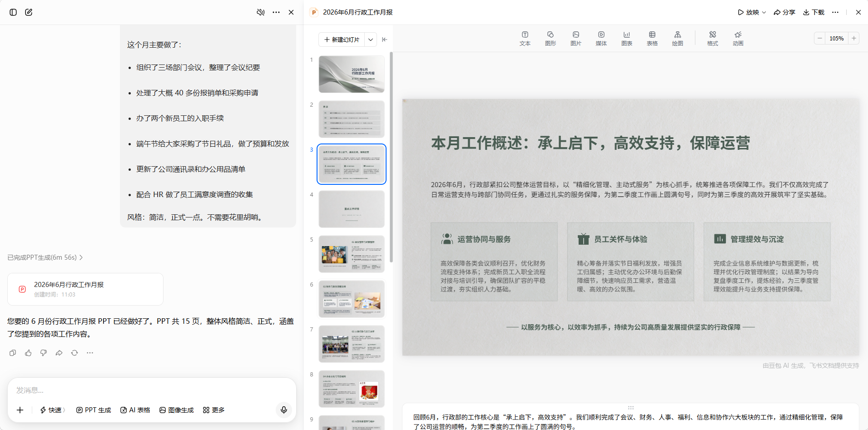Select slide 6 thumbnail
This screenshot has width=868, height=430.
pos(352,299)
